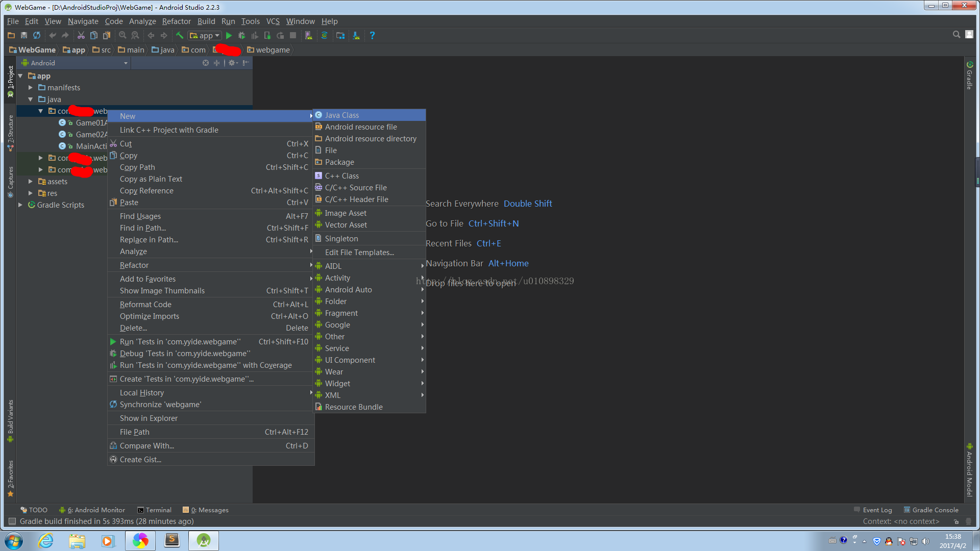Image resolution: width=980 pixels, height=551 pixels.
Task: Open the Event Log button
Action: coord(873,510)
